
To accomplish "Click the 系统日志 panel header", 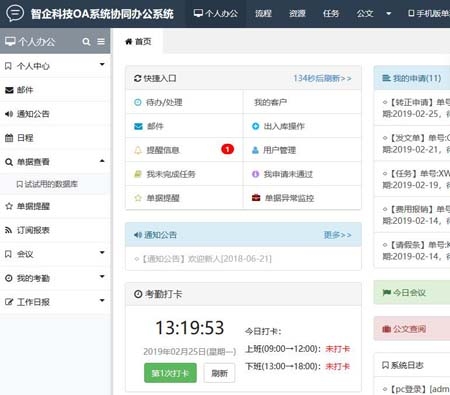I will coord(412,365).
